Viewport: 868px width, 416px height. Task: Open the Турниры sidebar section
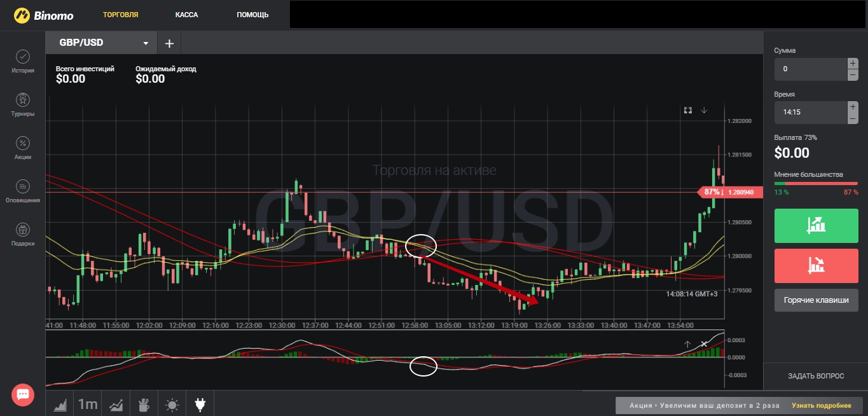point(22,105)
